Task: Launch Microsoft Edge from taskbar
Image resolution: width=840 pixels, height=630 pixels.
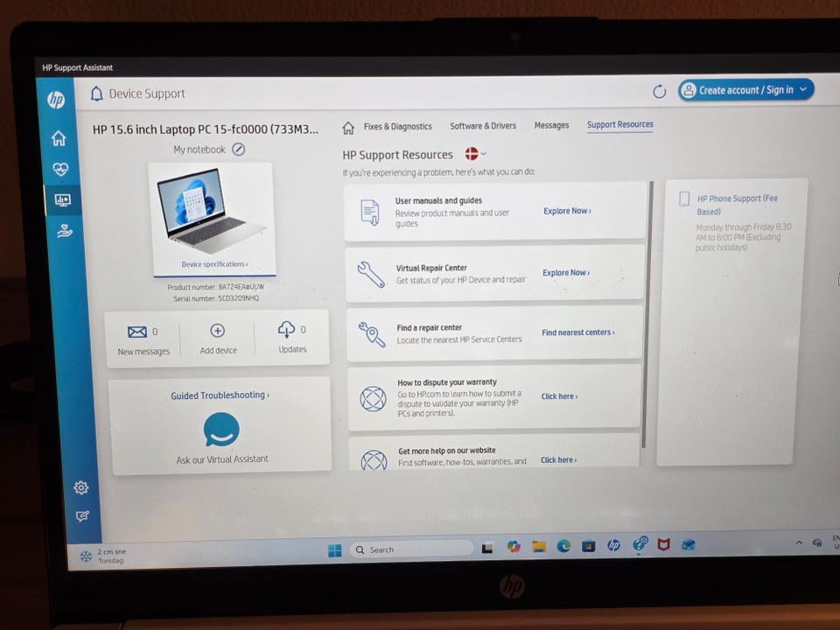Action: [x=563, y=546]
